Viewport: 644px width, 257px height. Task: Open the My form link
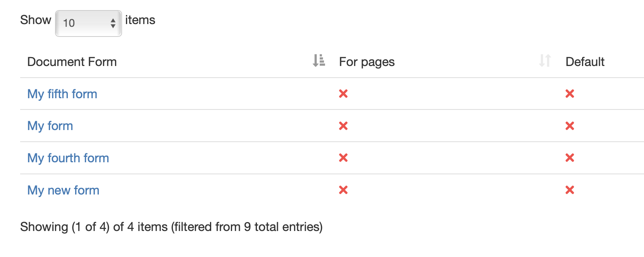coord(50,126)
